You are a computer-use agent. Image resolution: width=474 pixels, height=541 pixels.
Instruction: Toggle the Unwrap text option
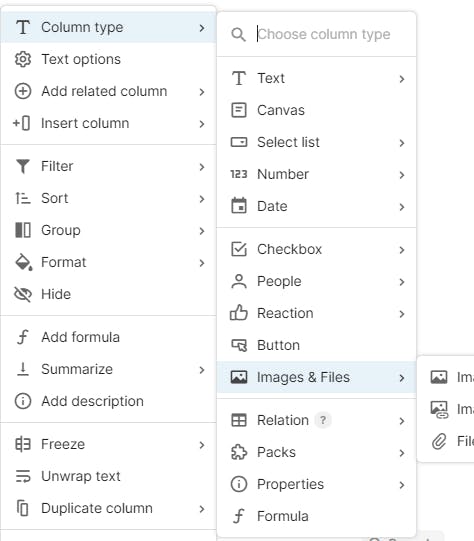[x=108, y=476]
